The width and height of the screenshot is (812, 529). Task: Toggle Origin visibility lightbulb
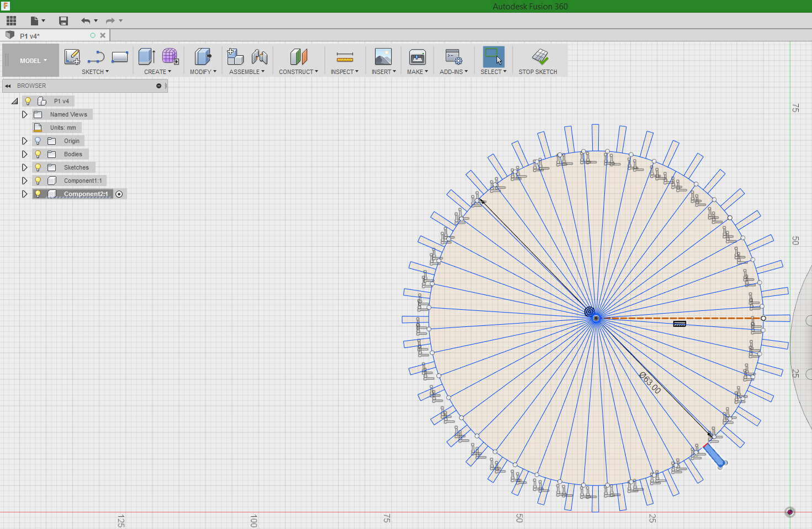point(38,141)
